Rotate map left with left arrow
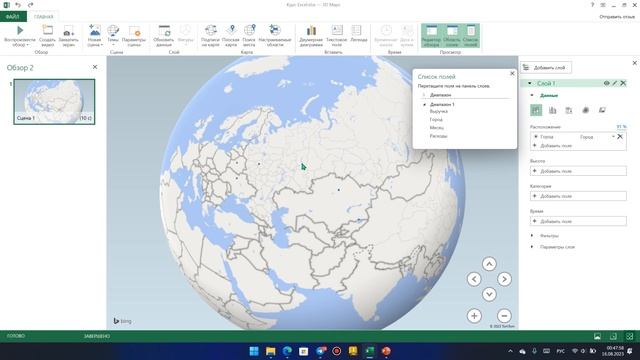 pyautogui.click(x=474, y=279)
